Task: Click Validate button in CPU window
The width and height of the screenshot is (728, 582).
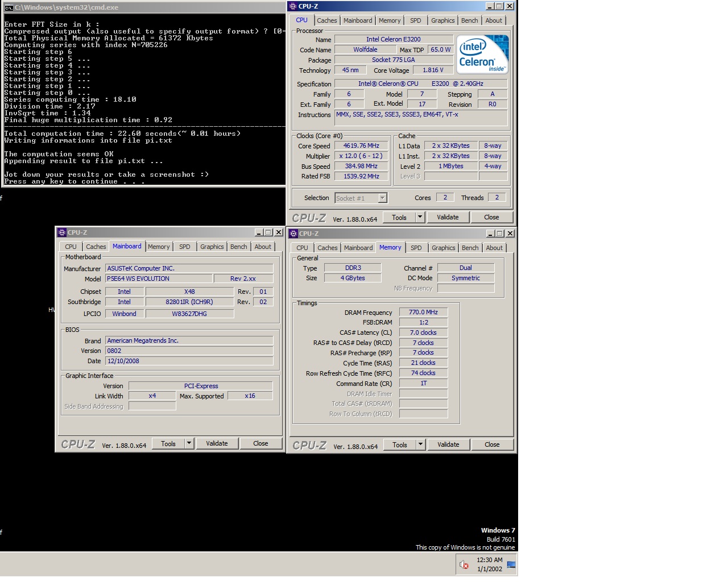Action: click(448, 217)
